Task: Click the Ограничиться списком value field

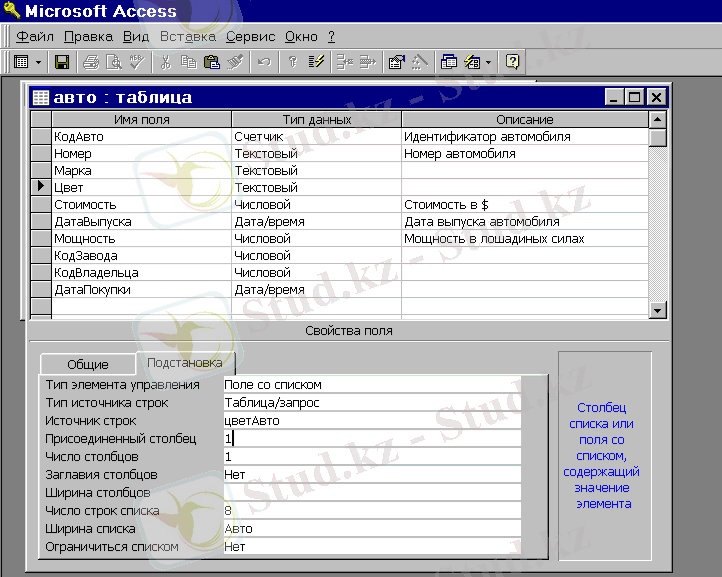Action: point(372,547)
